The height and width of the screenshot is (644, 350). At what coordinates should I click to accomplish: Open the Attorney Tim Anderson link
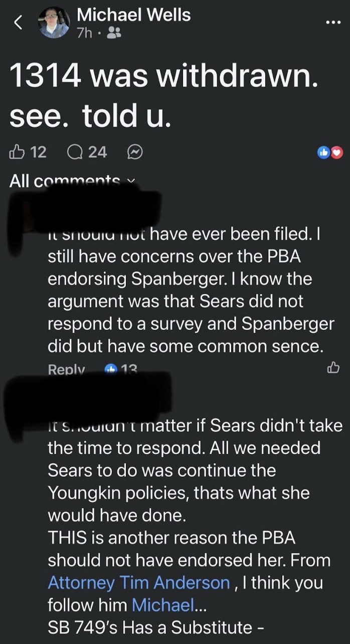click(x=138, y=583)
